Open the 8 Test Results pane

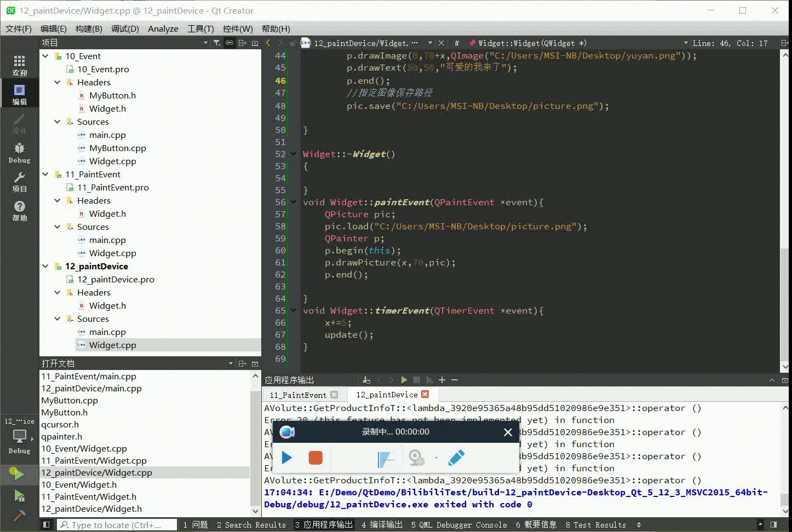coord(595,524)
